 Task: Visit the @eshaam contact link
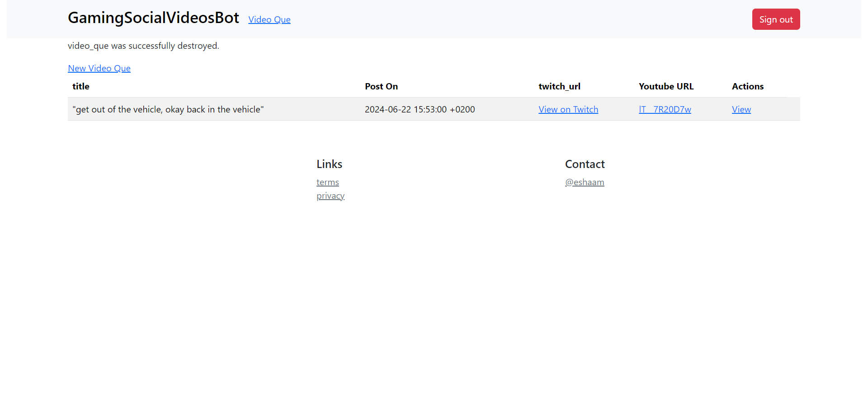coord(584,182)
